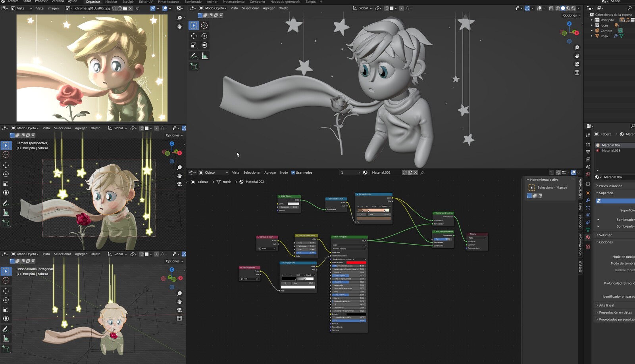Switch to rendered shading in main viewport
The width and height of the screenshot is (635, 364).
(x=573, y=8)
